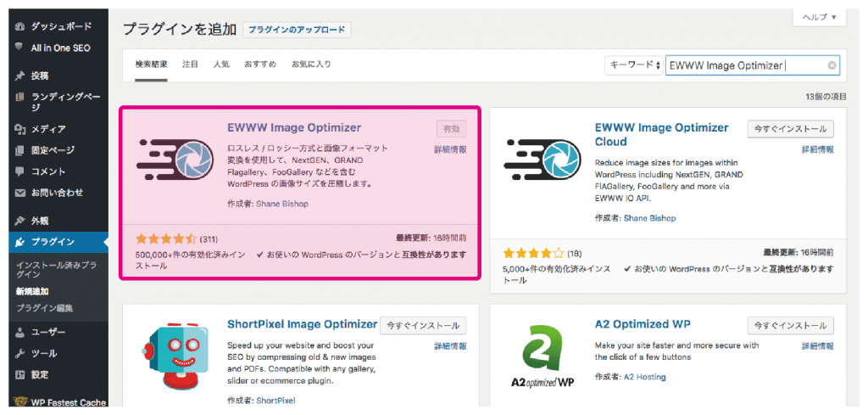Image resolution: width=868 pixels, height=415 pixels.
Task: Open the 外観 menu item
Action: tap(40, 221)
